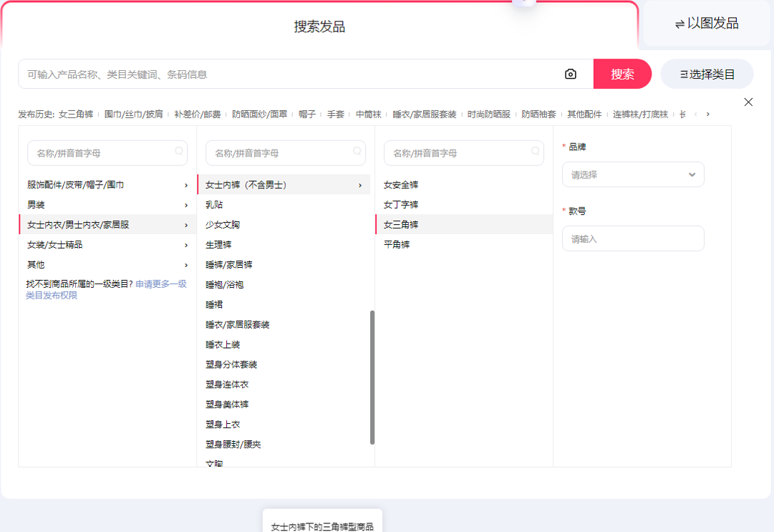Select the 塑身美体裤 subcategory

(x=284, y=405)
